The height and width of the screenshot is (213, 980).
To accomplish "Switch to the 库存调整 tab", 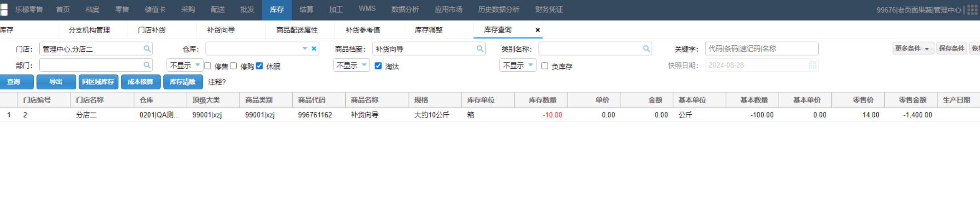I will coord(429,30).
